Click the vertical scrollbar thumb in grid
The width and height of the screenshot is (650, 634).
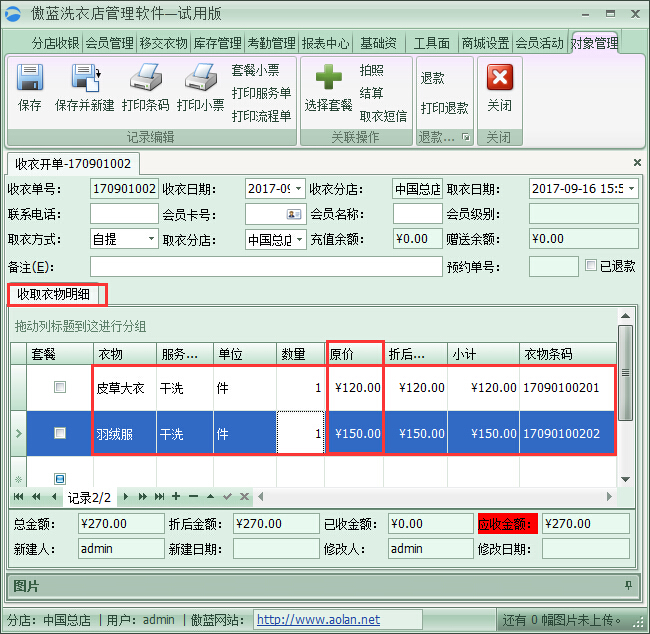tap(625, 372)
